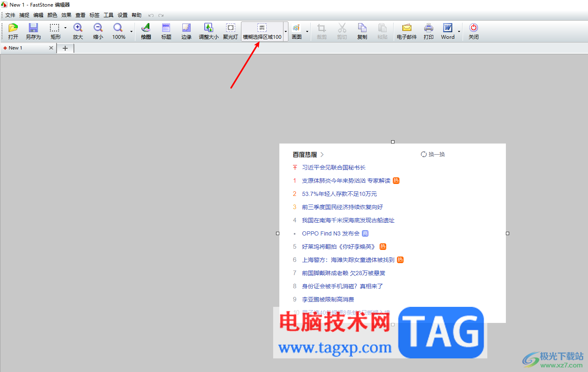Image resolution: width=588 pixels, height=372 pixels.
Task: Open a file with the 打开 icon
Action: tap(13, 31)
